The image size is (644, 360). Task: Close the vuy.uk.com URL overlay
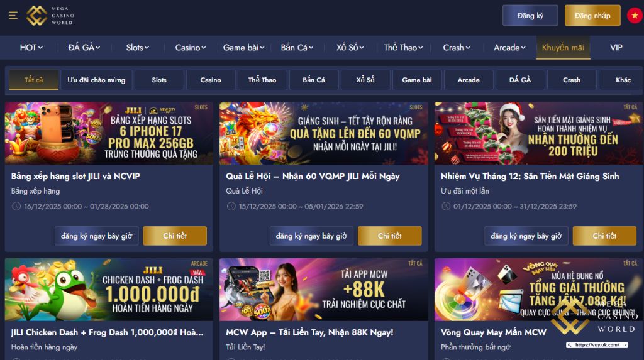point(626,345)
